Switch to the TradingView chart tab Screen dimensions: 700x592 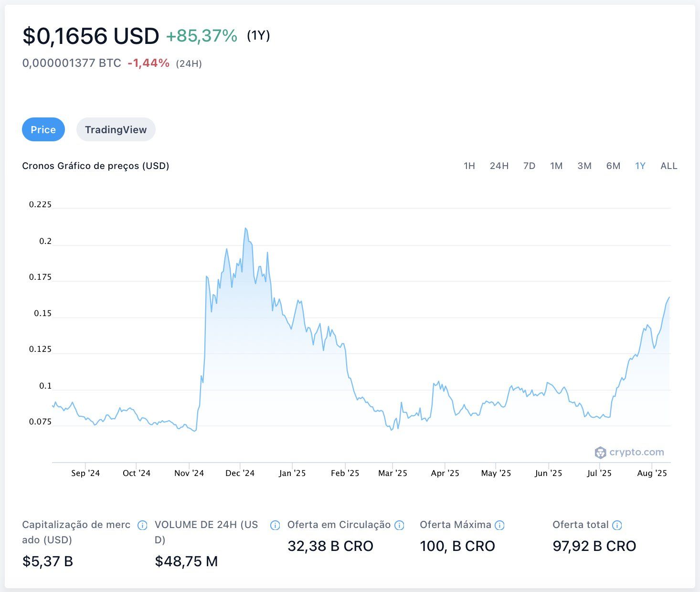(116, 129)
